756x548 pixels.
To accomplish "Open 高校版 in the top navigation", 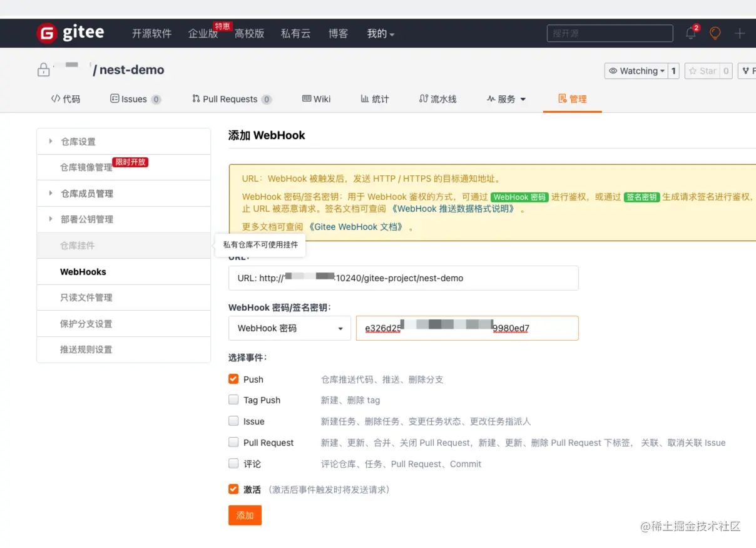I will (250, 33).
